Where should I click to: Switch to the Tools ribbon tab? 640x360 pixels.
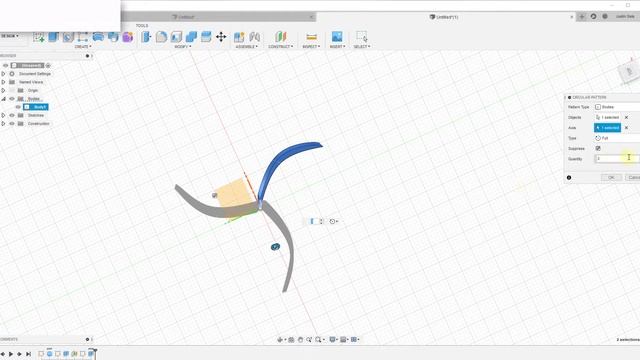(142, 26)
